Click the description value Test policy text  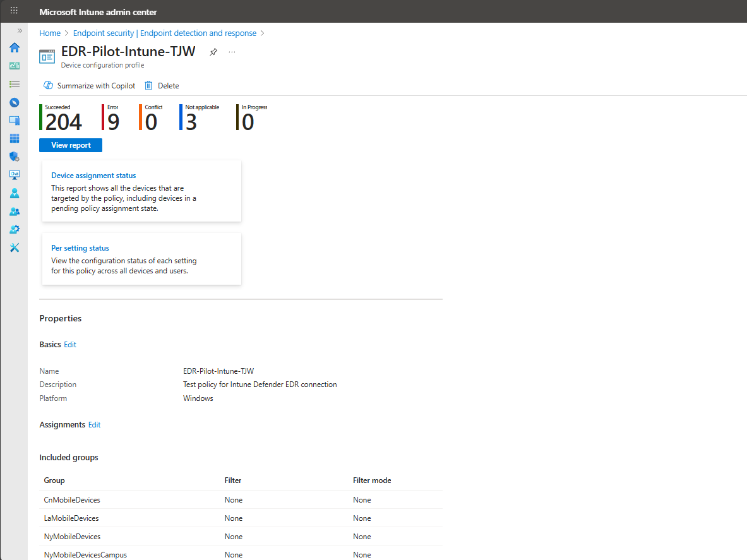[260, 384]
